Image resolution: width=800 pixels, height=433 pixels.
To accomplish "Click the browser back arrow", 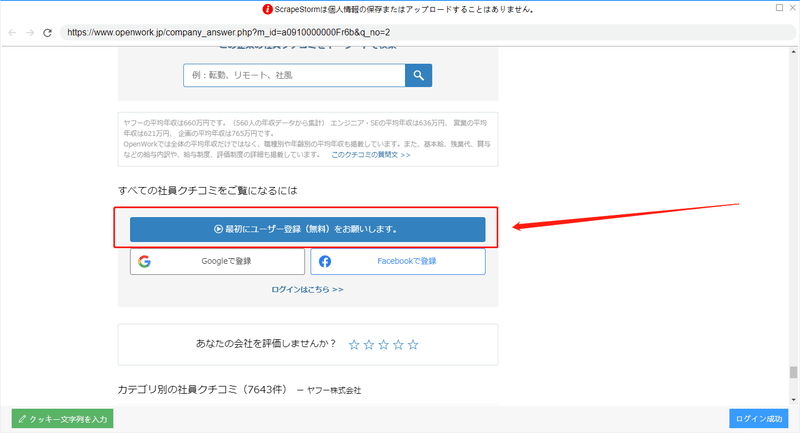I will click(x=13, y=33).
